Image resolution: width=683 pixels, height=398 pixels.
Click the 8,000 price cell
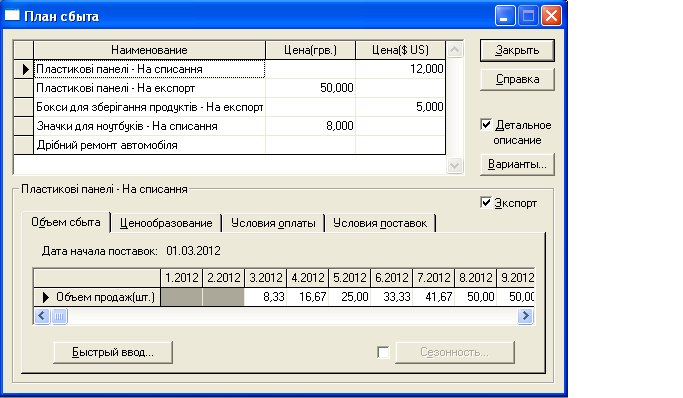[x=310, y=126]
